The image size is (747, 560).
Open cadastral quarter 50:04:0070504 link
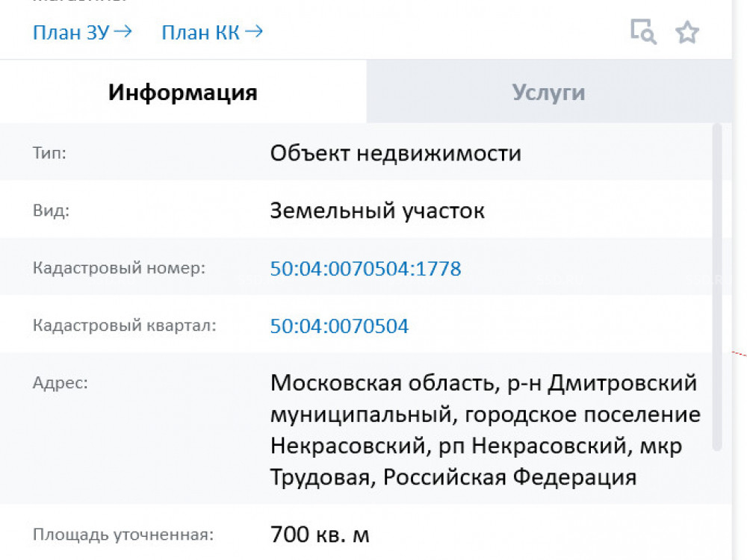click(339, 326)
